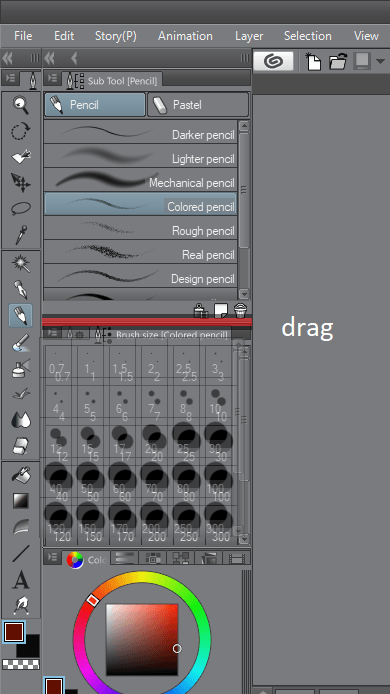The height and width of the screenshot is (694, 390).
Task: Create a new canvas with New icon
Action: (x=313, y=61)
